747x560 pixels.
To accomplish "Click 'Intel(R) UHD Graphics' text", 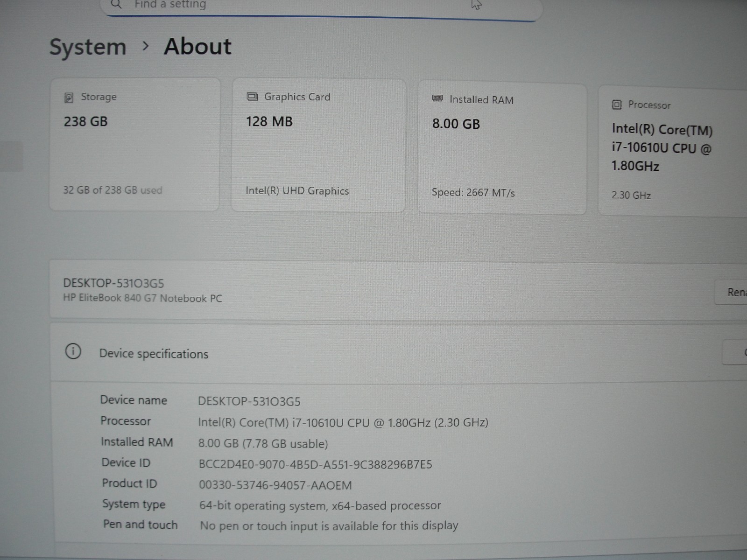I will (x=297, y=191).
